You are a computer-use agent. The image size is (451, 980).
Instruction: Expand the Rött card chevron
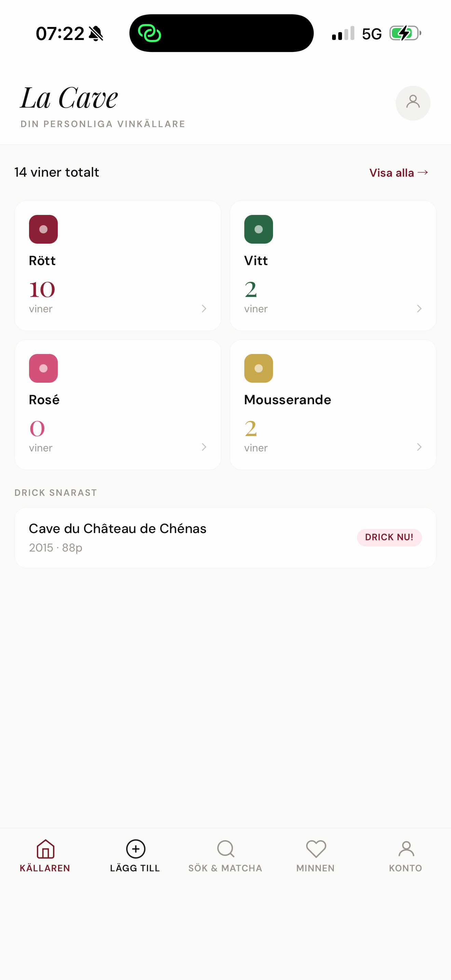pos(204,309)
